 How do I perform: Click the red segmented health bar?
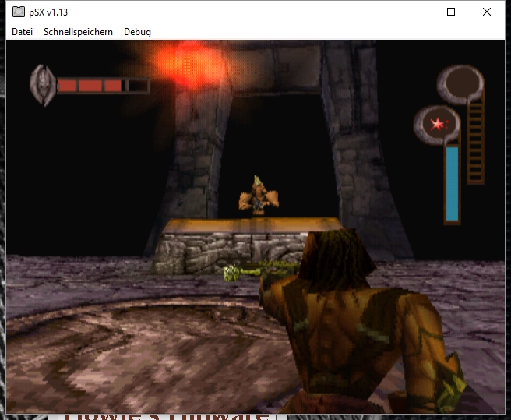(x=104, y=86)
